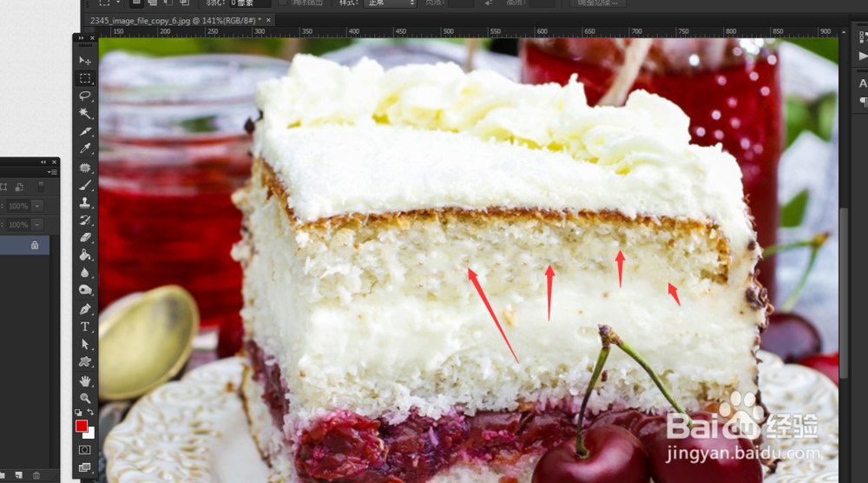
Task: Swap width and height values
Action: coord(489,3)
